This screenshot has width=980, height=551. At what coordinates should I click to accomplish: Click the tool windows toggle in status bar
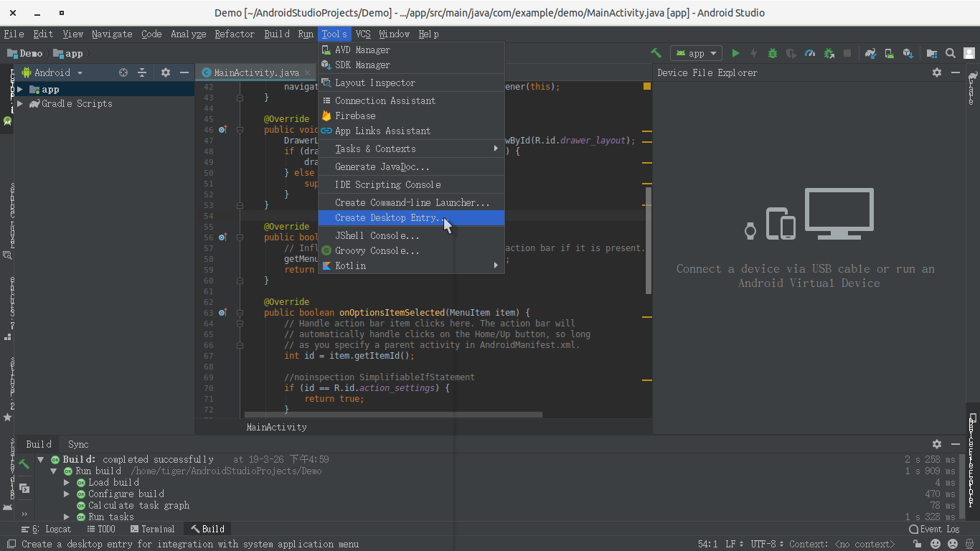pos(10,545)
